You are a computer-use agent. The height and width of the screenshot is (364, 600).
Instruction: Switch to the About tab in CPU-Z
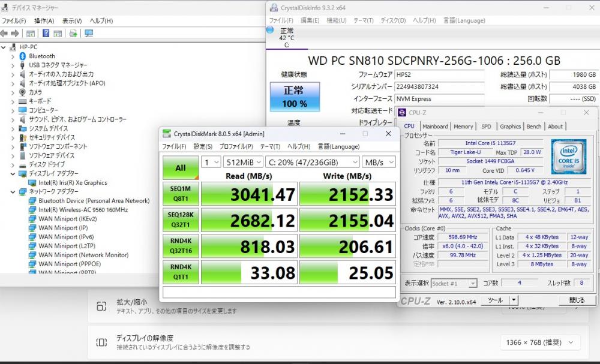pos(555,127)
